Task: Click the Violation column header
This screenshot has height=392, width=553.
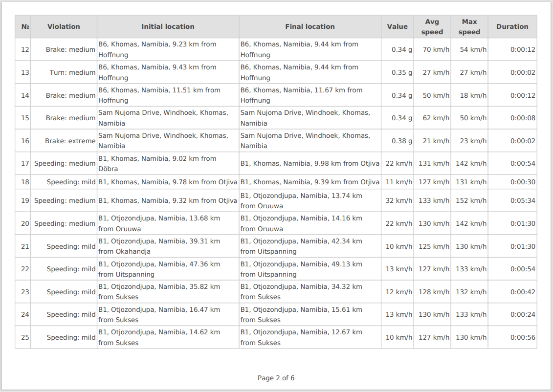Action: pos(64,27)
